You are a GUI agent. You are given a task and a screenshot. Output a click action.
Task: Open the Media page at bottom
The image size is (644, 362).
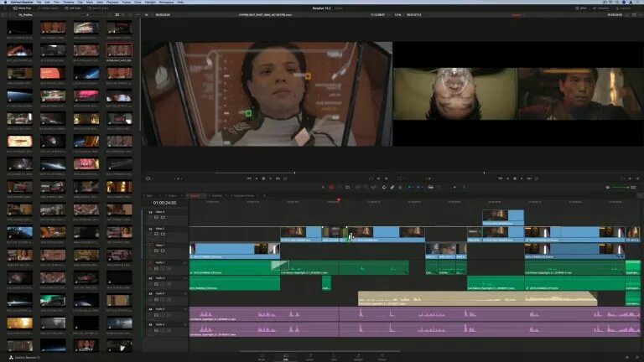click(262, 357)
